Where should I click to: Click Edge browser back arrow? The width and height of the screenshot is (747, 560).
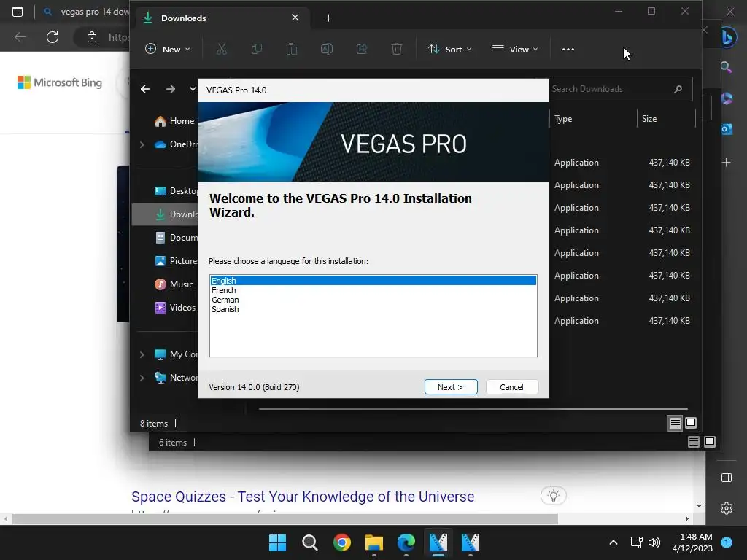[x=20, y=37]
